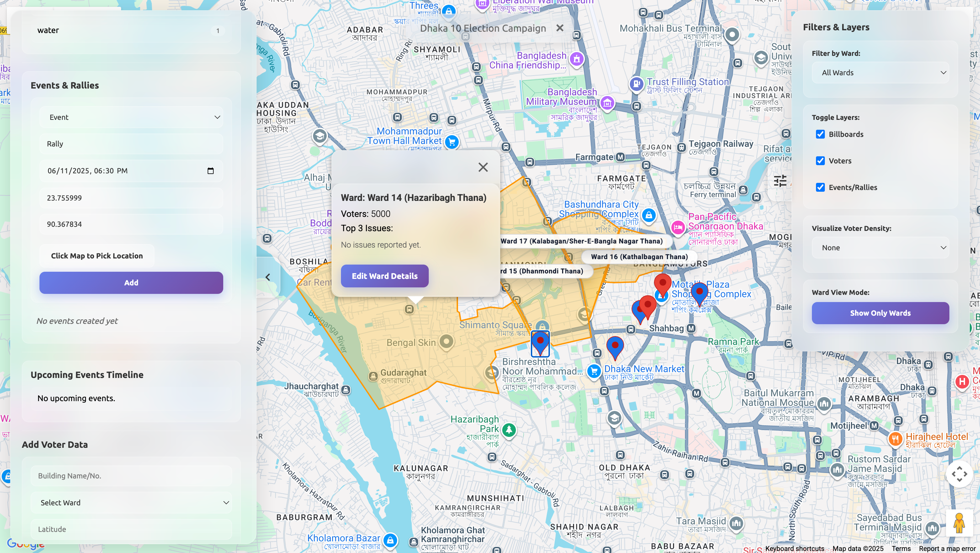Viewport: 980px width, 553px height.
Task: Close the Ward 14 info popup
Action: [x=483, y=167]
